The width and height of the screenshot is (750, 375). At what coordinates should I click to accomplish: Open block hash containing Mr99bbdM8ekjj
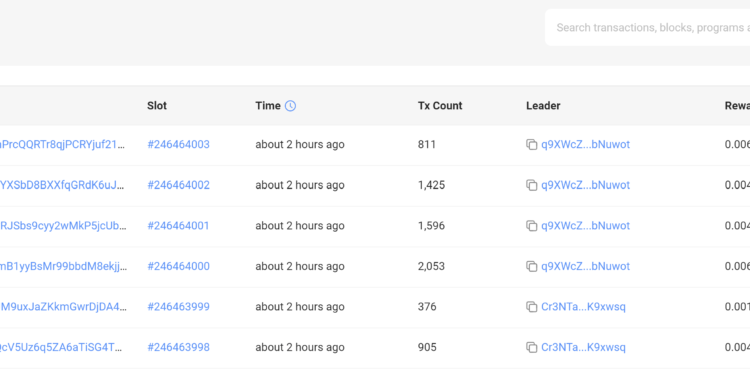[63, 266]
